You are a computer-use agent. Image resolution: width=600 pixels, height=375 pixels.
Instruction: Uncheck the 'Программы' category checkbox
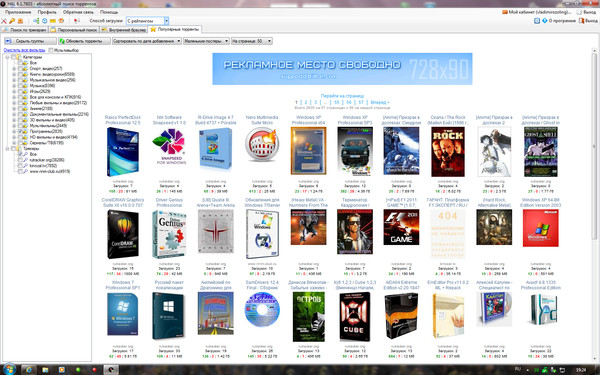click(20, 131)
